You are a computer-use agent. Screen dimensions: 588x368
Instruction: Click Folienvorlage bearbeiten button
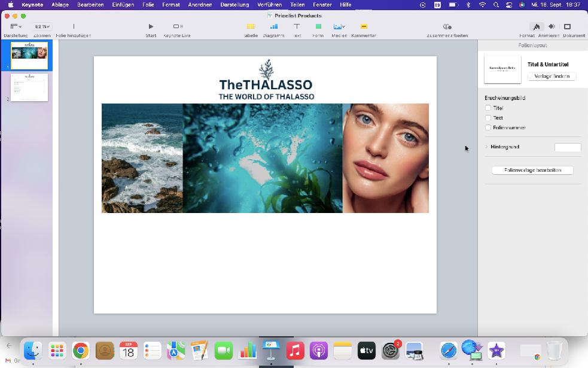point(532,171)
